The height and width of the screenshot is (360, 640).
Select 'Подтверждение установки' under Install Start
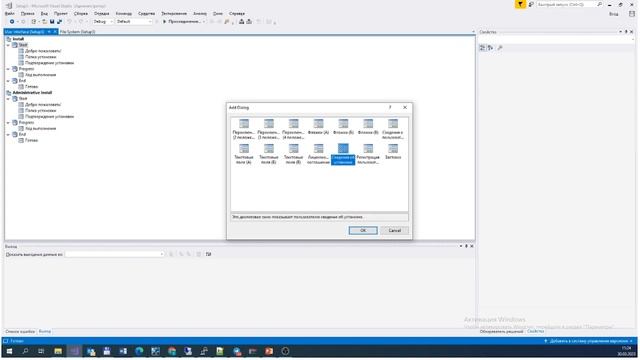point(49,63)
